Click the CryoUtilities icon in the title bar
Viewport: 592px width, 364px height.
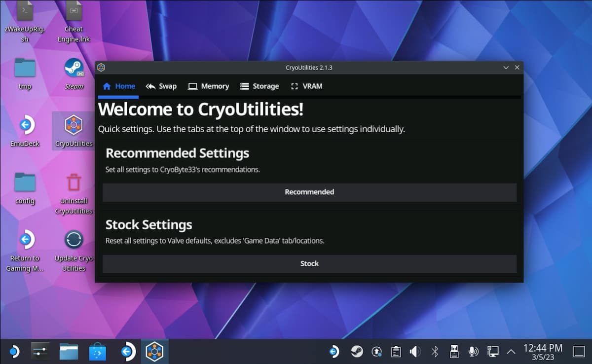tap(102, 67)
